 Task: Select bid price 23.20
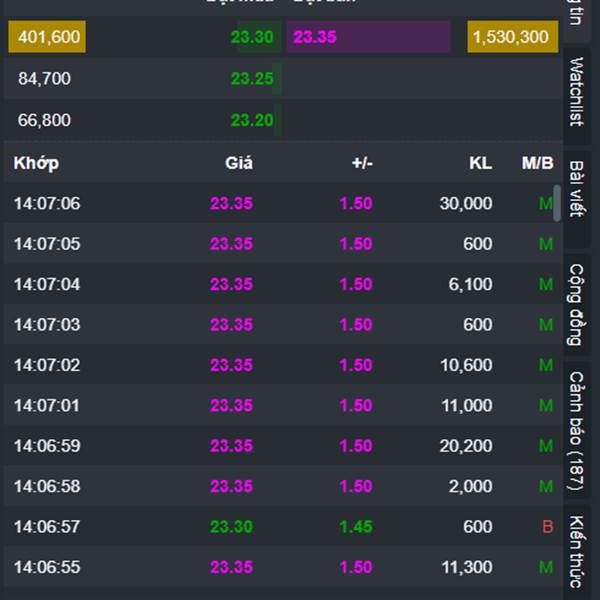tap(252, 120)
